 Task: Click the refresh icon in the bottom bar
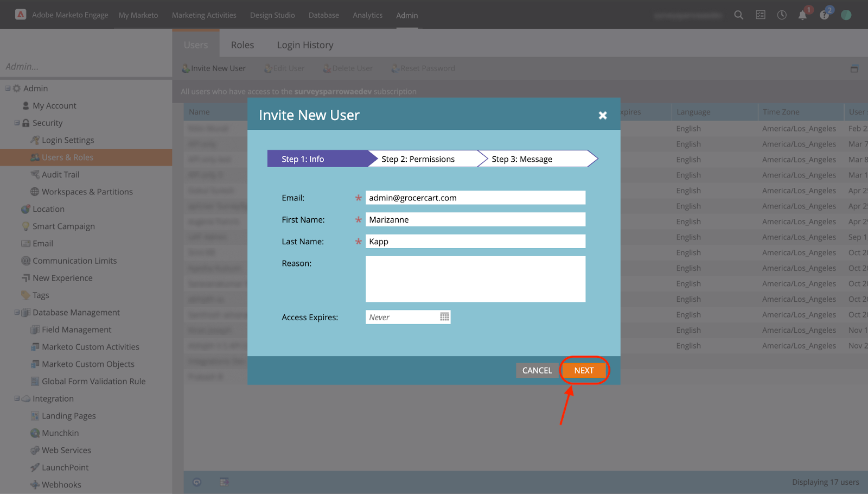pyautogui.click(x=197, y=482)
